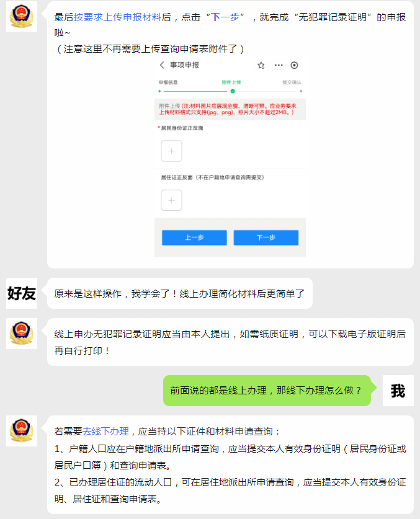
Task: Click the 下一步 blue button
Action: point(266,237)
